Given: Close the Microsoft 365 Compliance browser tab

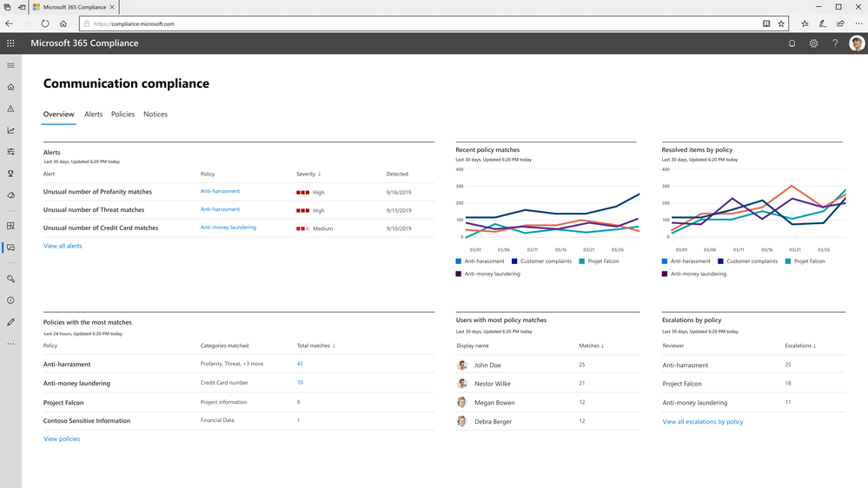Looking at the screenshot, I should tap(112, 7).
